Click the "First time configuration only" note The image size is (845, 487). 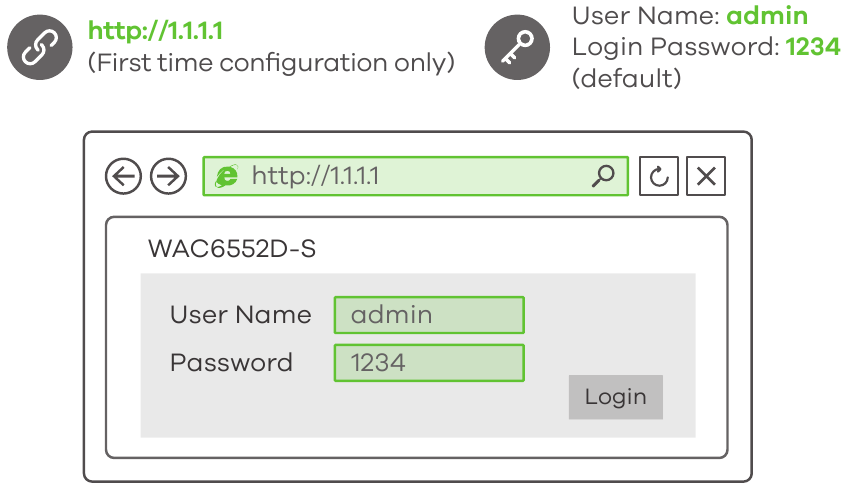(x=271, y=62)
